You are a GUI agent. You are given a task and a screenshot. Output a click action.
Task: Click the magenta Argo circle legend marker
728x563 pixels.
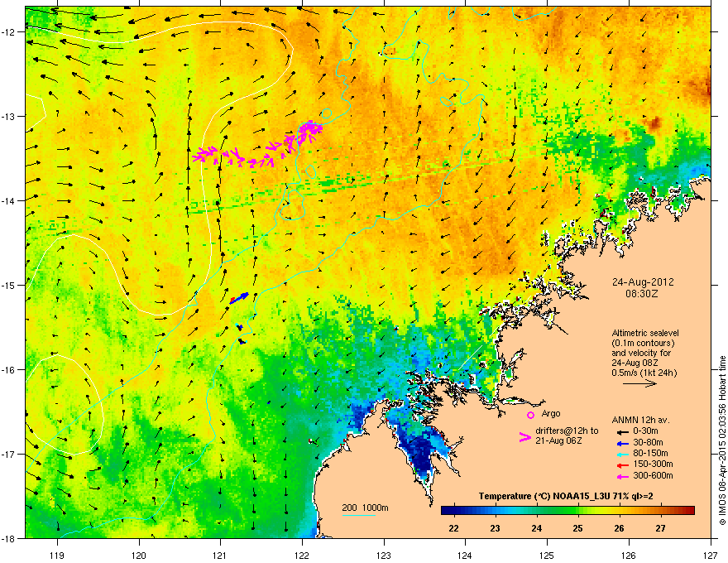click(x=530, y=414)
